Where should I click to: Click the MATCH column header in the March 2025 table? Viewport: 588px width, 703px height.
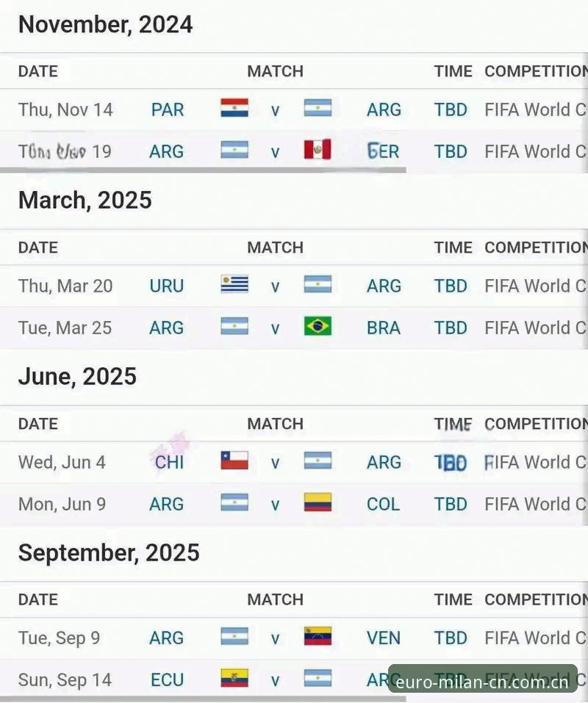click(x=276, y=248)
